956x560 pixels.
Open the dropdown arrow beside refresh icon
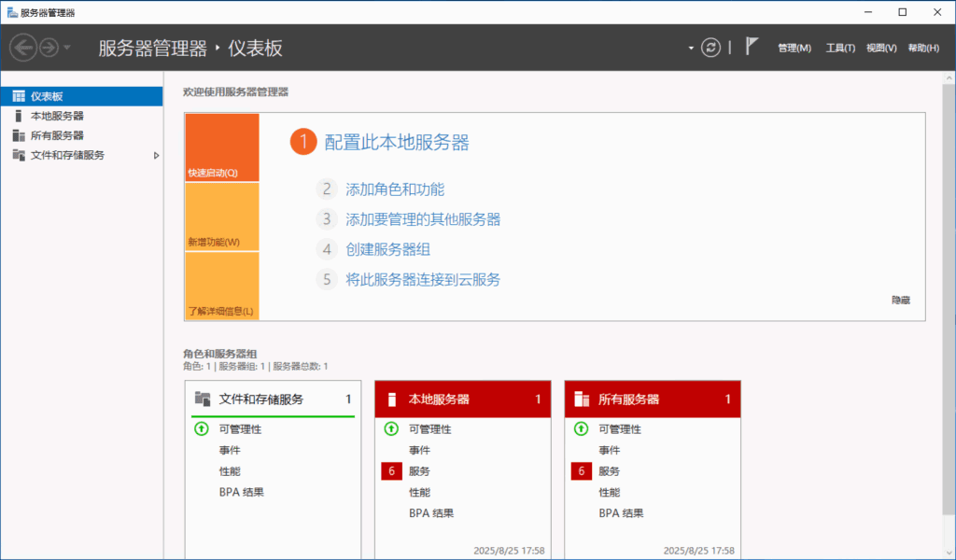pos(691,48)
